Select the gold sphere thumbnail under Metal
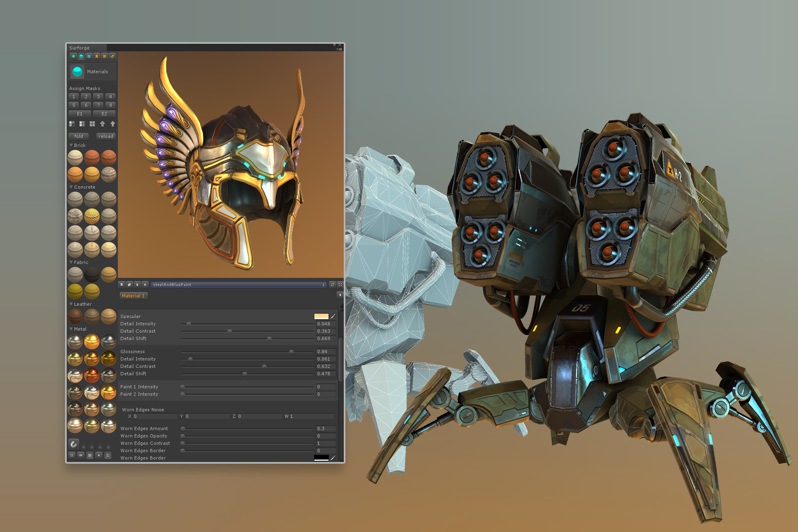The height and width of the screenshot is (532, 798). [92, 341]
